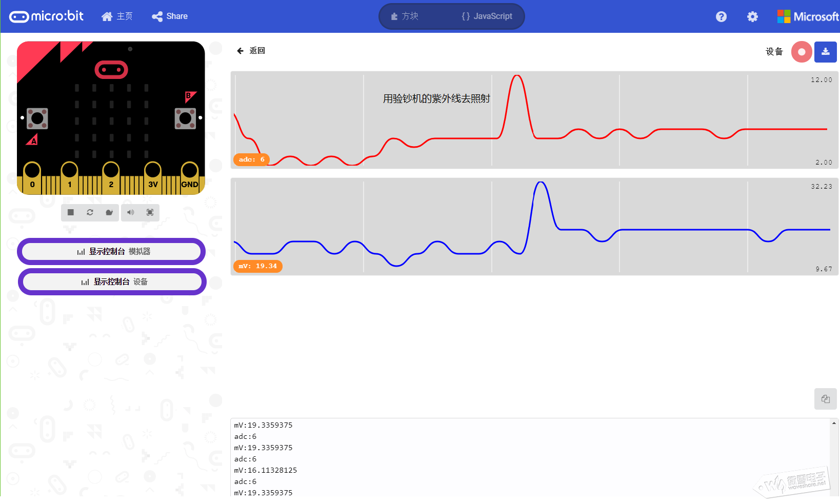
Task: Click pin 2 on the micro:bit
Action: pos(111,177)
